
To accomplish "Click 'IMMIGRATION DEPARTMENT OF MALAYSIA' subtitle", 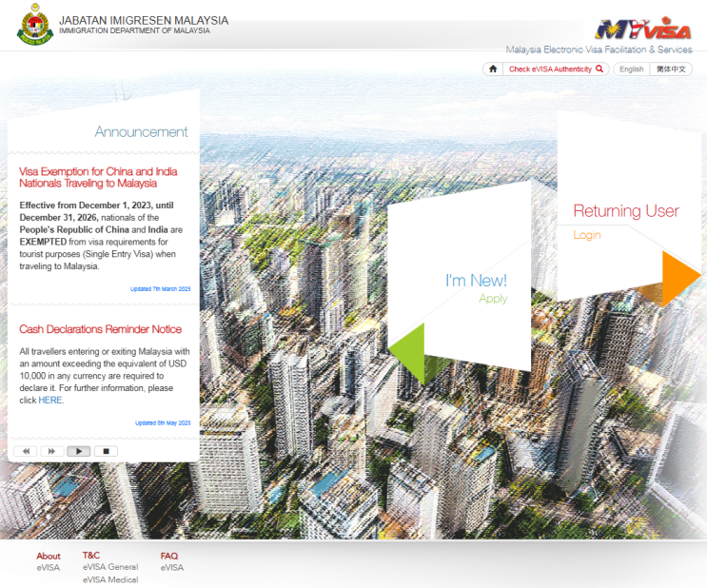I will pyautogui.click(x=134, y=30).
